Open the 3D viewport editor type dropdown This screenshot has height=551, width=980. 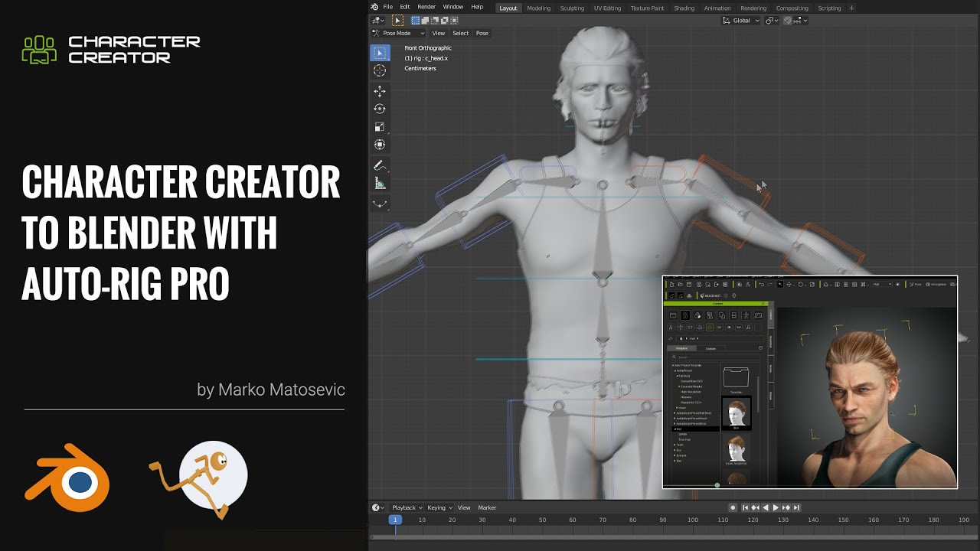pos(378,21)
